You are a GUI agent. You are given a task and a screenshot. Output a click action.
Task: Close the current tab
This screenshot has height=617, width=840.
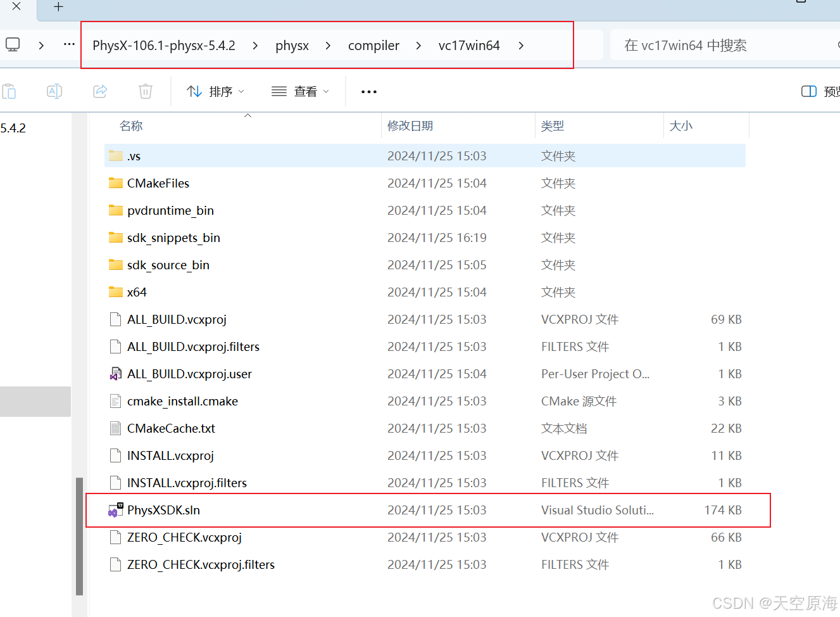(16, 6)
